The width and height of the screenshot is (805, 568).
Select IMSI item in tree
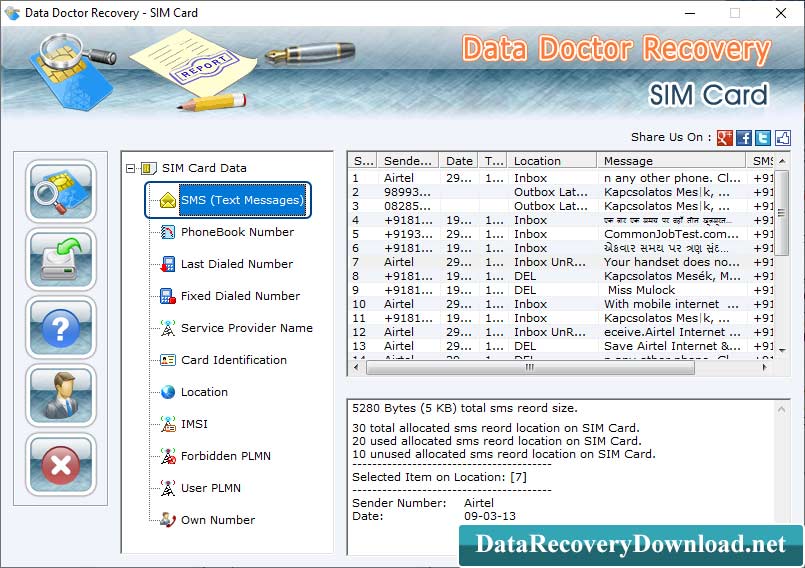point(194,424)
